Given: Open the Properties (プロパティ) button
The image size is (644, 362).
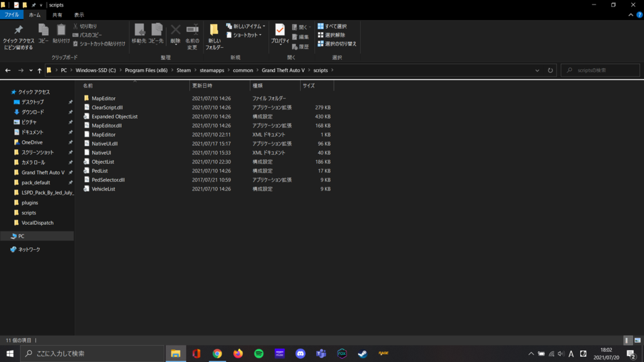Looking at the screenshot, I should coord(279,33).
